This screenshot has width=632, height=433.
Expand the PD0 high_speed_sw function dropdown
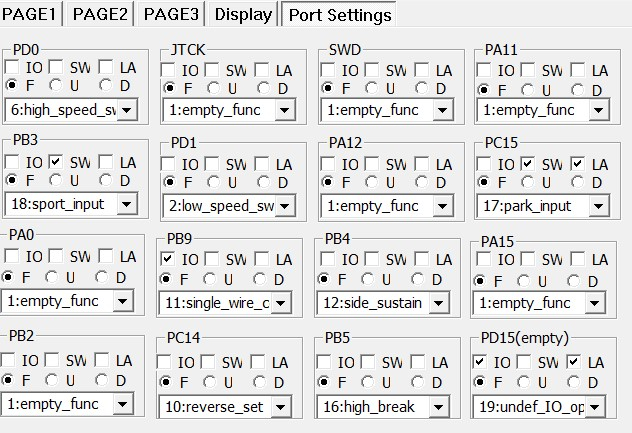127,109
